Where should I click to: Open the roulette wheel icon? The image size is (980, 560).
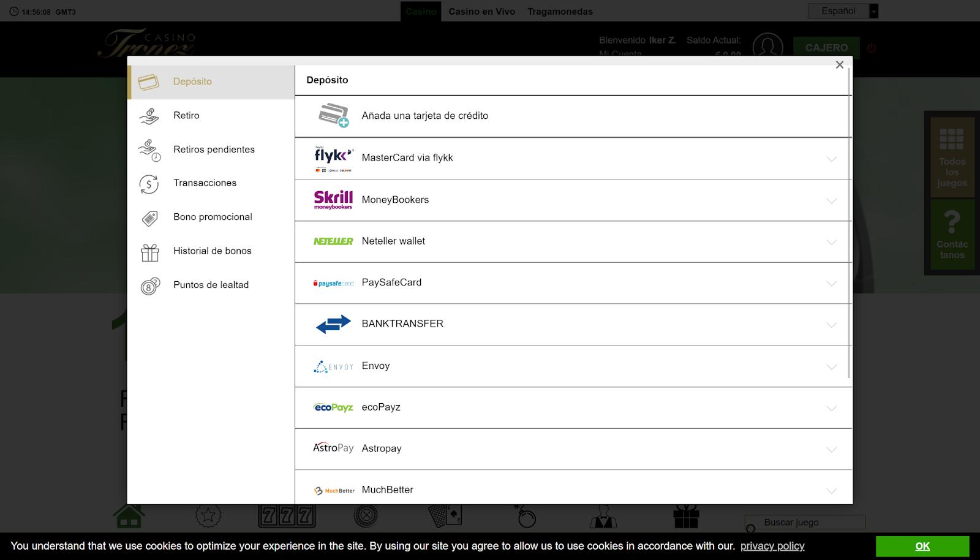(x=366, y=516)
